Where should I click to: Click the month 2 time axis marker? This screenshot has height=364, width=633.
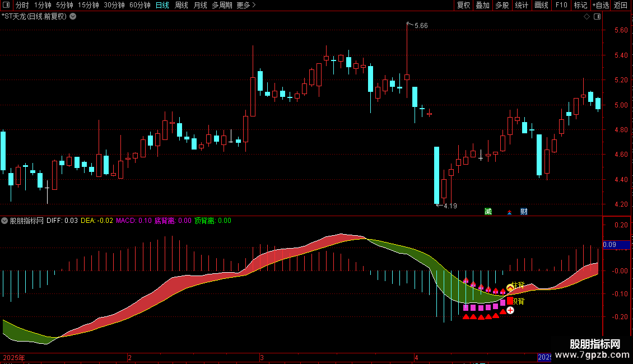[x=129, y=357]
